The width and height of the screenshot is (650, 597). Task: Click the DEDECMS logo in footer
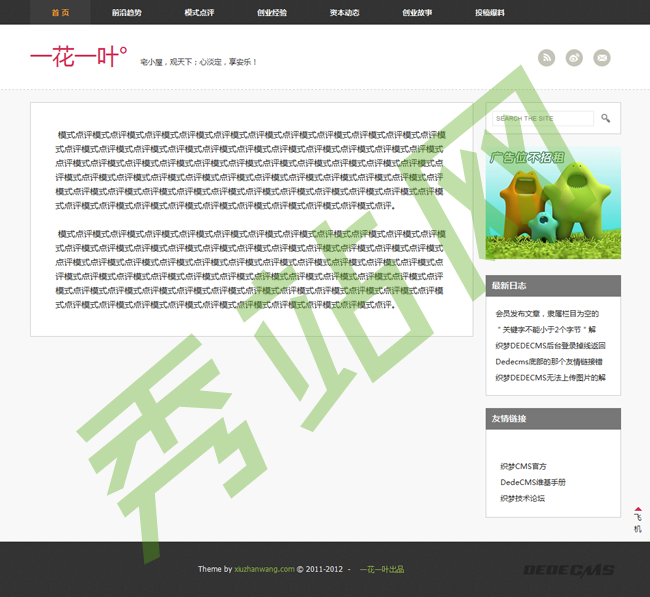[568, 569]
